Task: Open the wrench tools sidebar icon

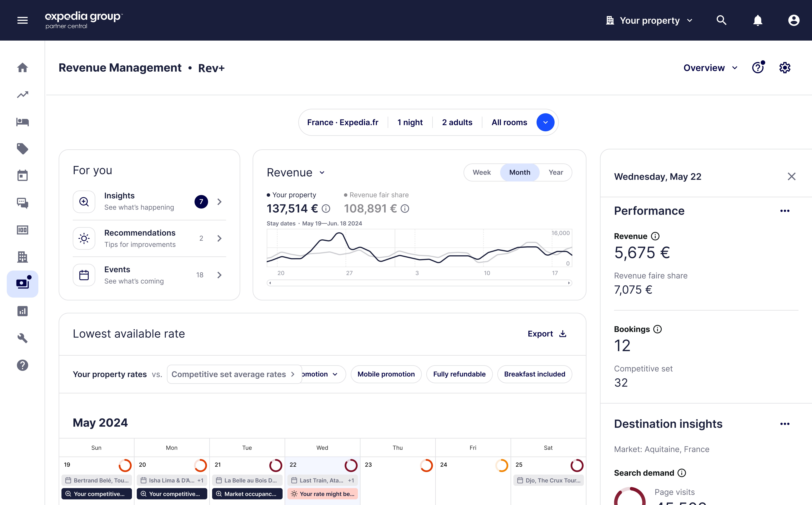Action: click(22, 338)
